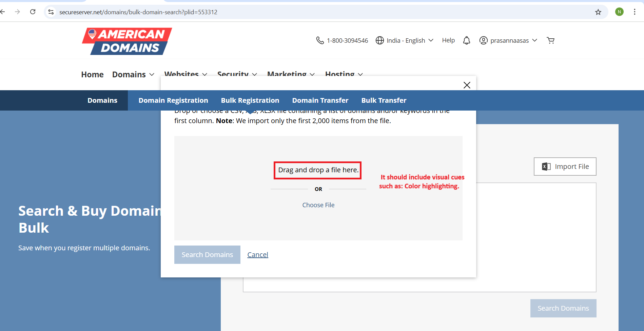Reload the page in the browser

coord(33,12)
